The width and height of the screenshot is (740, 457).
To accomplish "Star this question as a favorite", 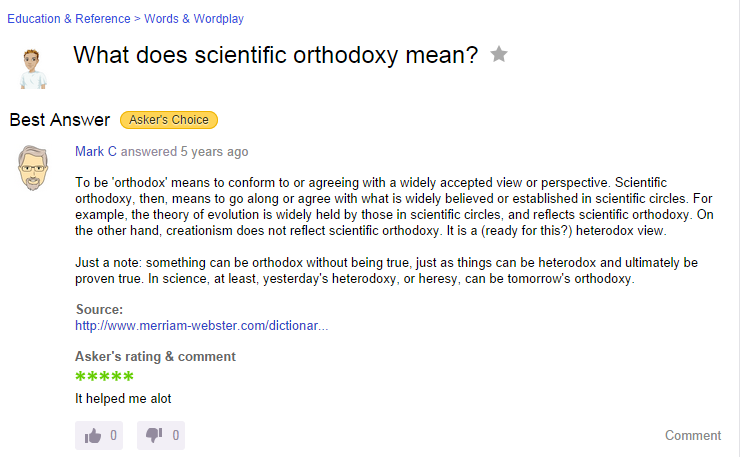I will point(499,54).
